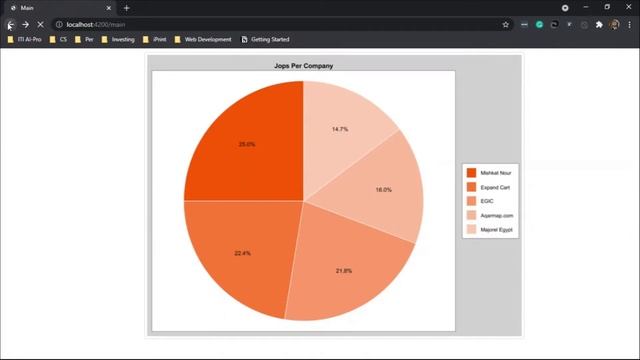Open the Getting Started bookmark
Viewport: 640px width, 360px height.
[265, 40]
